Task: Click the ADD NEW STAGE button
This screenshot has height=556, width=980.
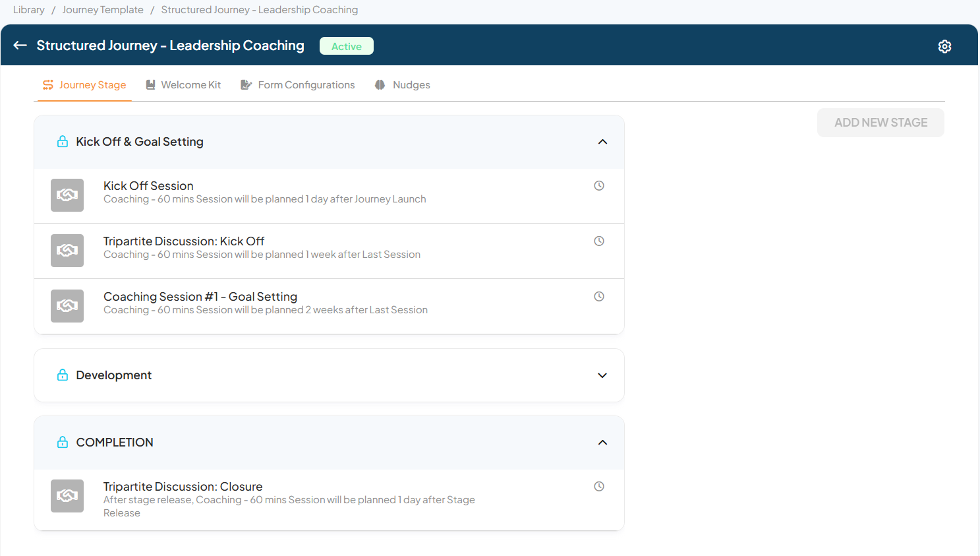Action: tap(880, 123)
